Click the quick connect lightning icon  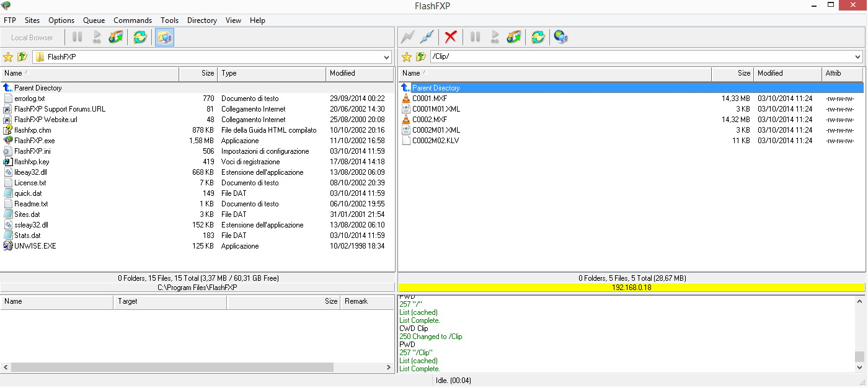[x=407, y=37]
